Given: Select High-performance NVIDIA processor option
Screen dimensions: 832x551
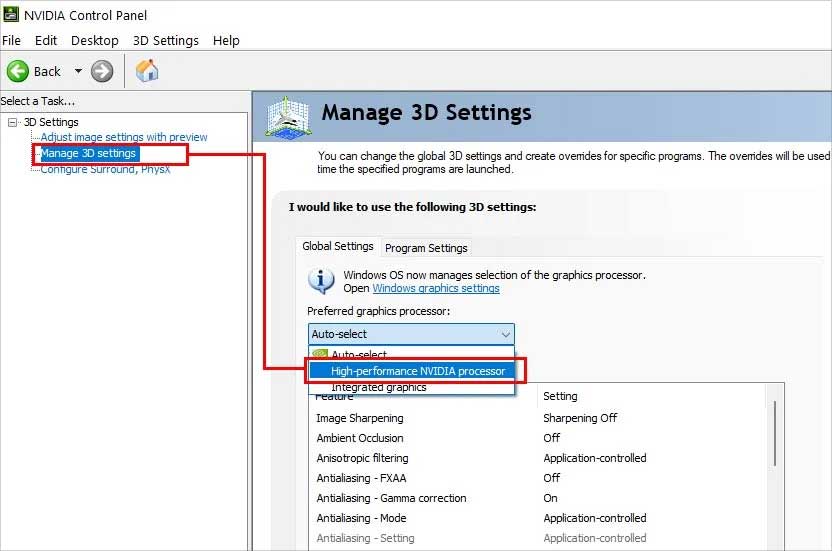Looking at the screenshot, I should point(418,371).
